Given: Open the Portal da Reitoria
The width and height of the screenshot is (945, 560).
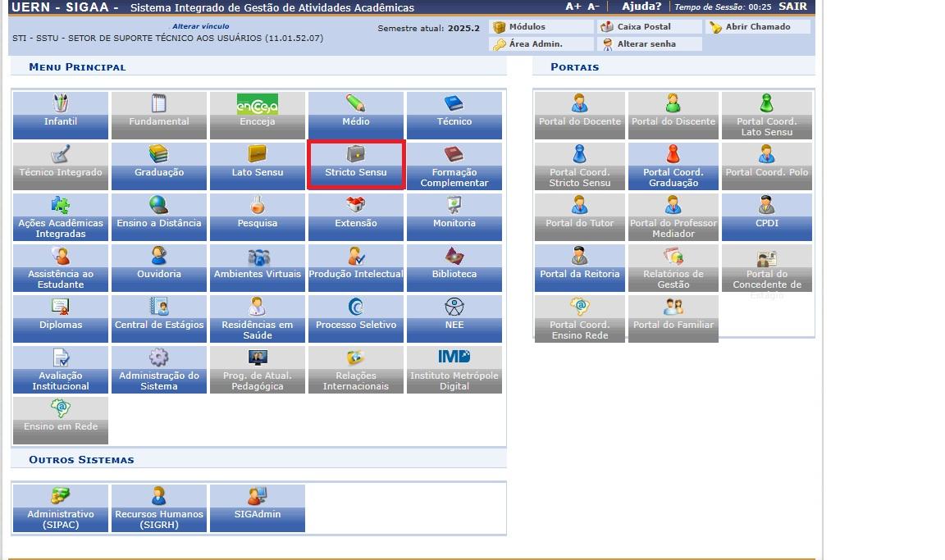Looking at the screenshot, I should click(x=579, y=266).
